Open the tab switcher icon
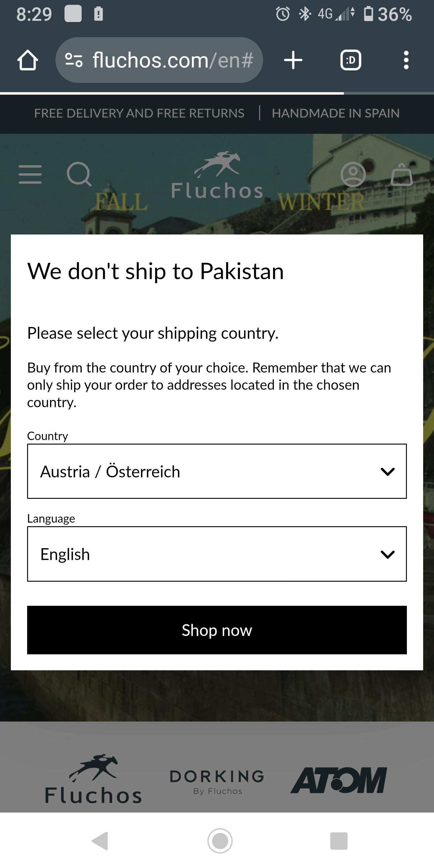Screen dimensions: 434x868 351,60
